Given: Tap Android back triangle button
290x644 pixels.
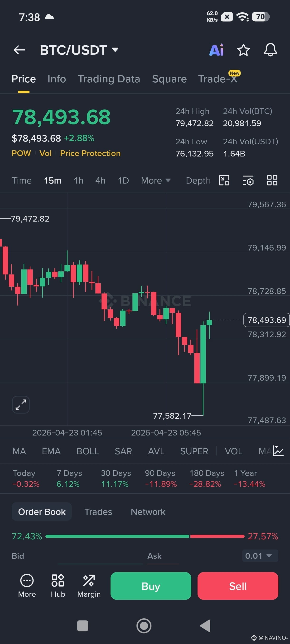Looking at the screenshot, I should click(x=205, y=626).
